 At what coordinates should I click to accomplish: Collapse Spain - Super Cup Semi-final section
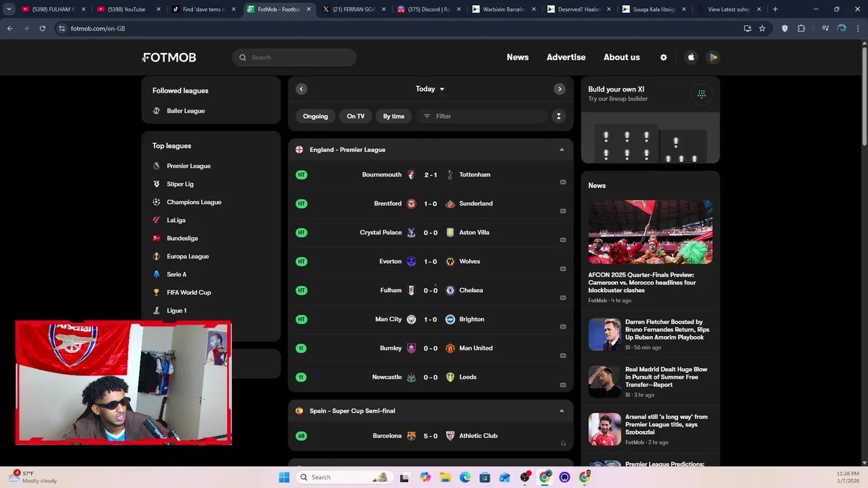click(561, 411)
